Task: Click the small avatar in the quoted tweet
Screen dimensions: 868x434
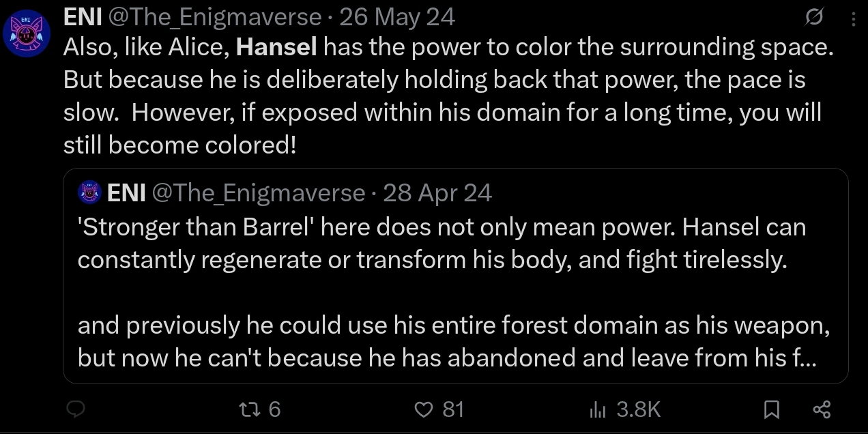Action: [x=90, y=193]
